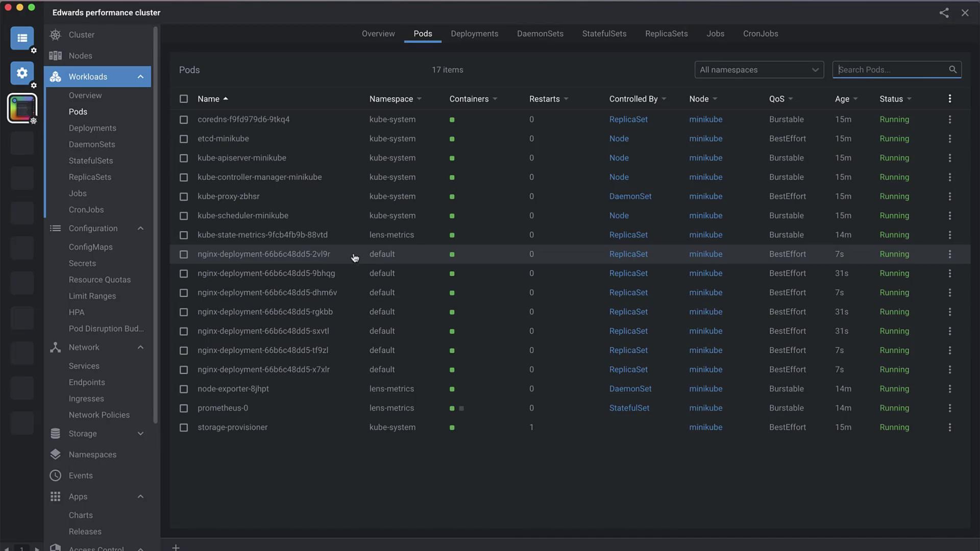Open the gear settings icon in left rail
The width and height of the screenshot is (980, 551).
point(22,73)
